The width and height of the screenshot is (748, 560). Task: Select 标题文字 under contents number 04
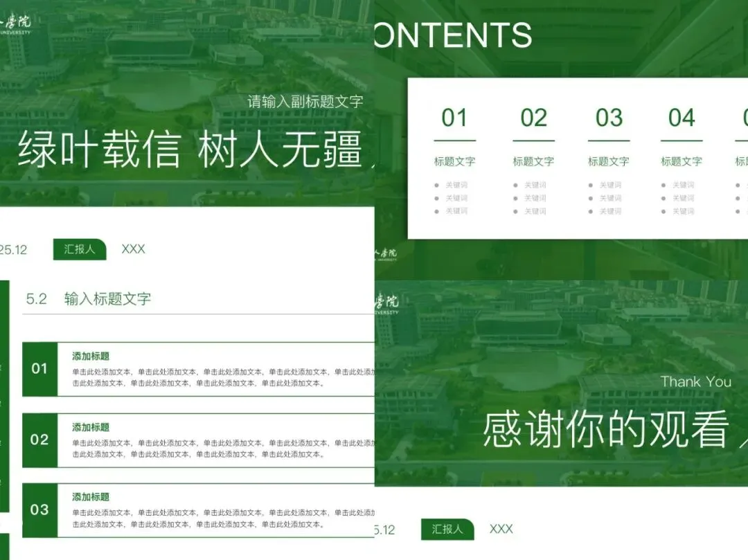(682, 161)
